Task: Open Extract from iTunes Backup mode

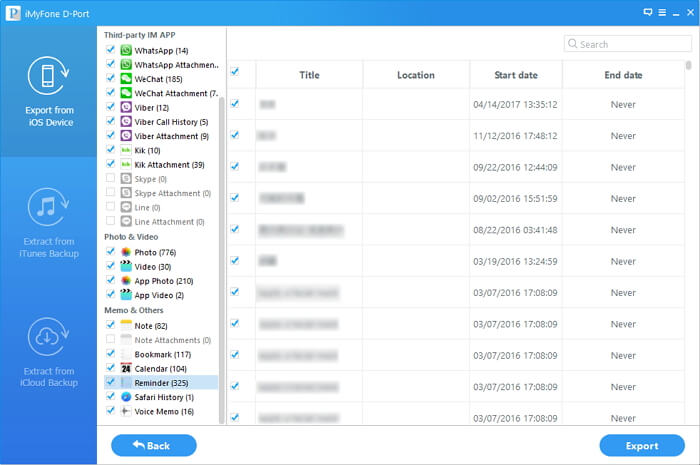Action: click(x=48, y=223)
